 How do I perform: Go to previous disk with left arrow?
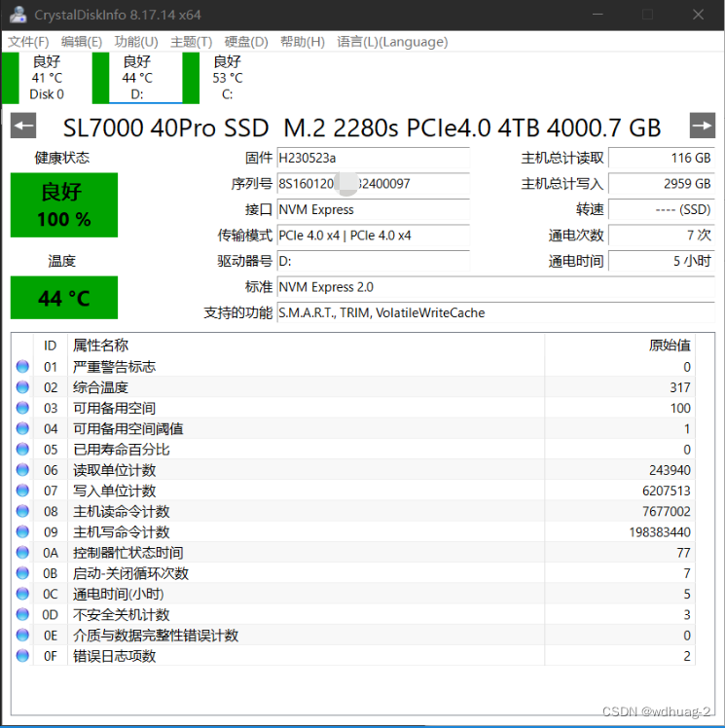click(23, 126)
